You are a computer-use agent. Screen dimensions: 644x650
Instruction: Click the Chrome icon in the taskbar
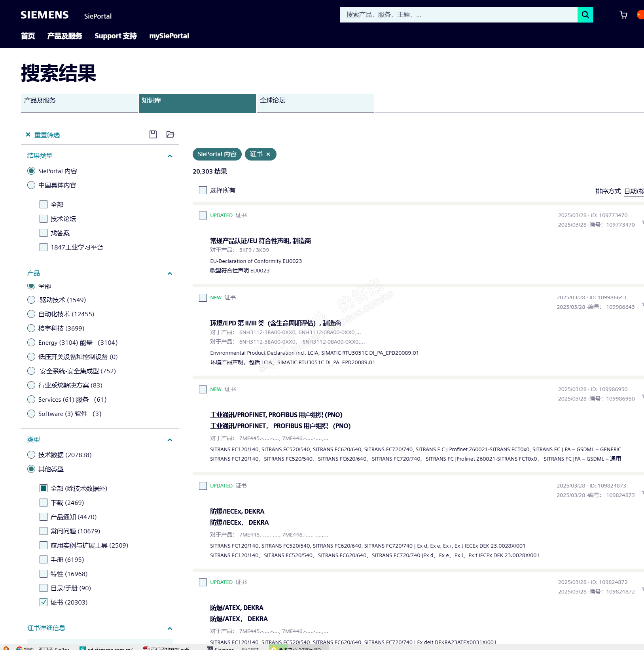tap(19, 648)
